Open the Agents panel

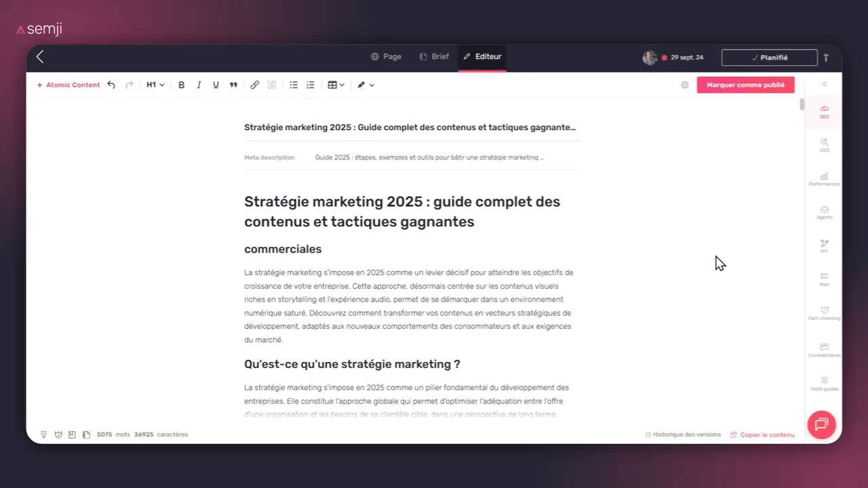coord(824,211)
